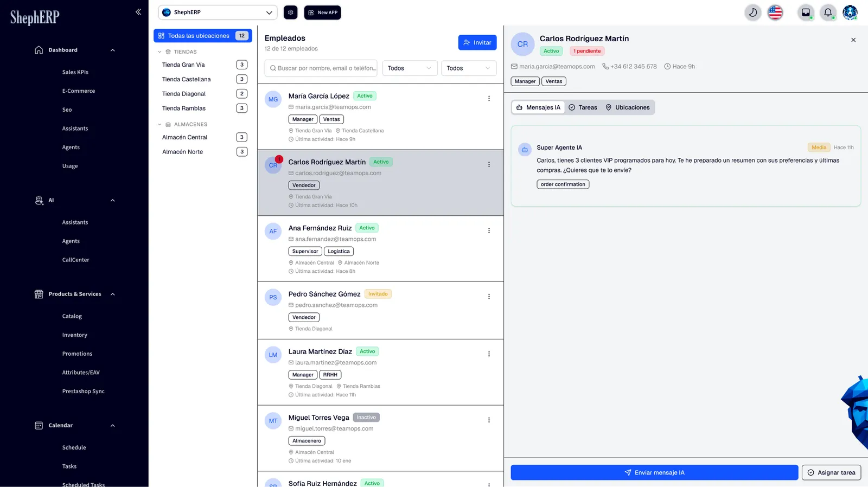The image size is (868, 487).
Task: Toggle dark mode moon icon
Action: [752, 12]
